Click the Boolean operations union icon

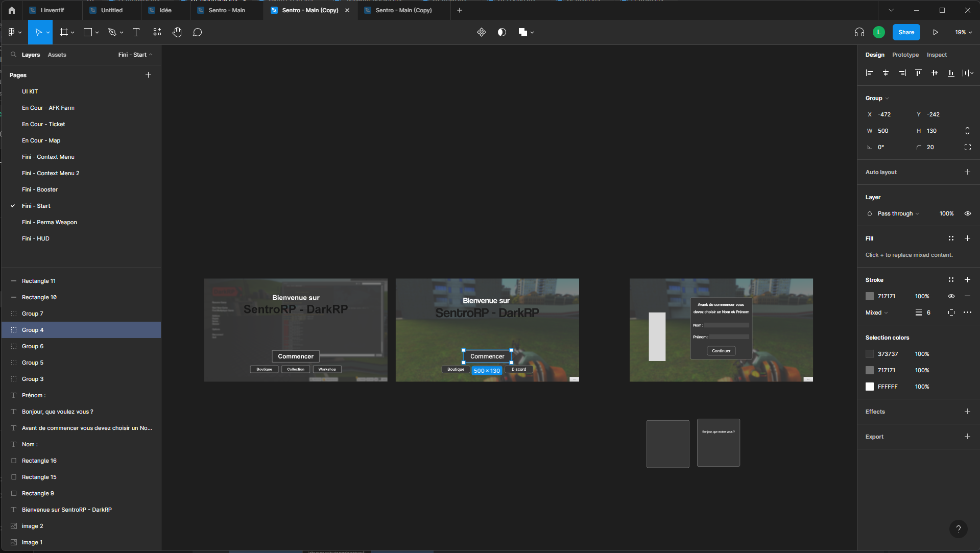[522, 32]
